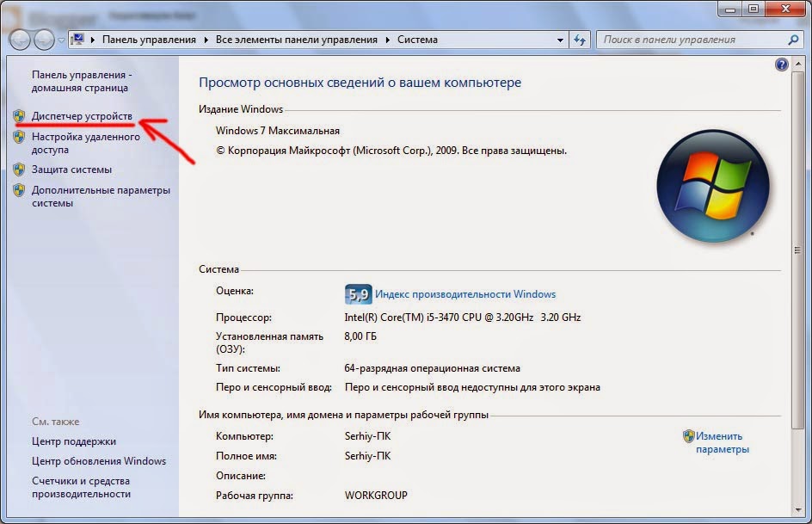Maximize the Система window
Screen dimensions: 812x524
coord(754,9)
